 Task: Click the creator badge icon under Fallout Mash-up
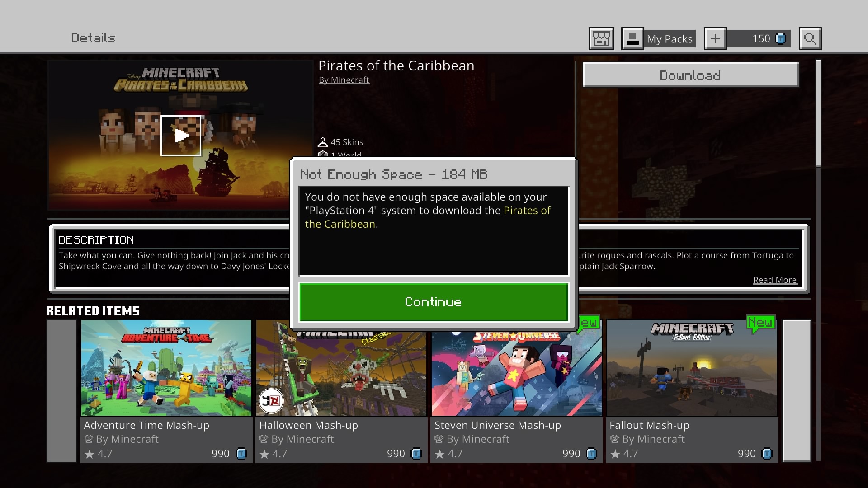[x=614, y=439]
